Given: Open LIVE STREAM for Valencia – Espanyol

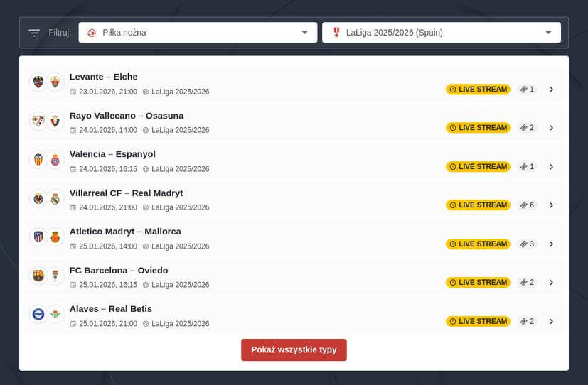Looking at the screenshot, I should tap(478, 167).
